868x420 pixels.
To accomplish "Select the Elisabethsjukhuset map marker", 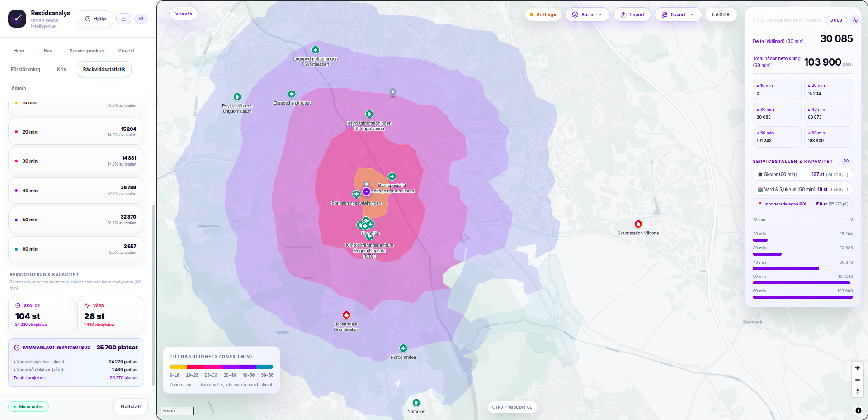I will point(292,94).
